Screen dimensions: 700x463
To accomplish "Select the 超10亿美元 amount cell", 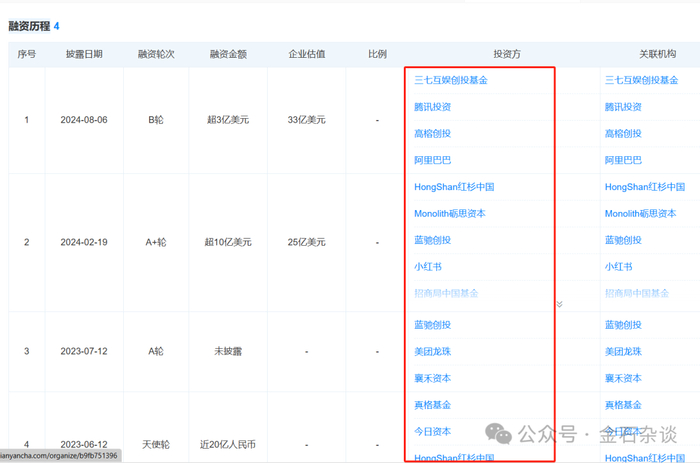I will 228,242.
